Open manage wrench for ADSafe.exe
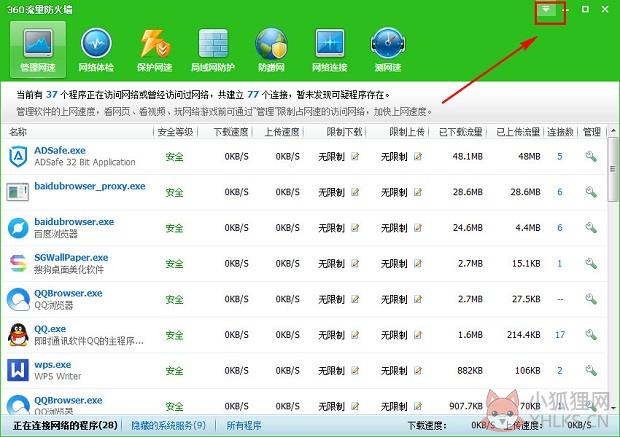620x437 pixels. (591, 157)
